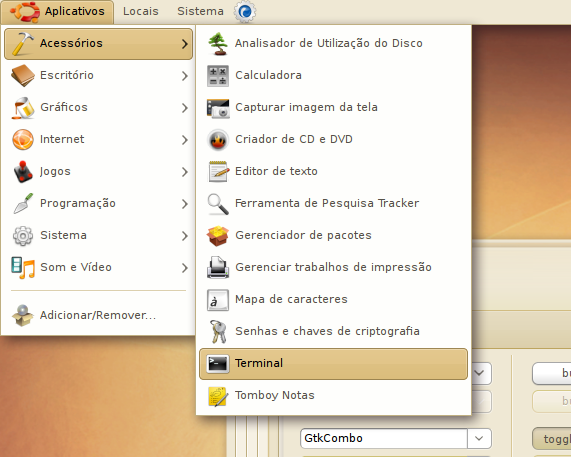571x457 pixels.
Task: Select the Acessórios category
Action: 98,44
